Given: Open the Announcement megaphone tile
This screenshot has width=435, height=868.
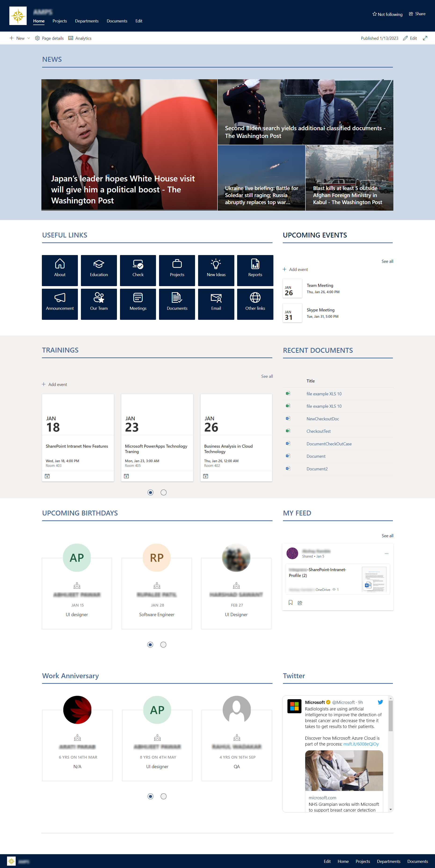Looking at the screenshot, I should (60, 304).
